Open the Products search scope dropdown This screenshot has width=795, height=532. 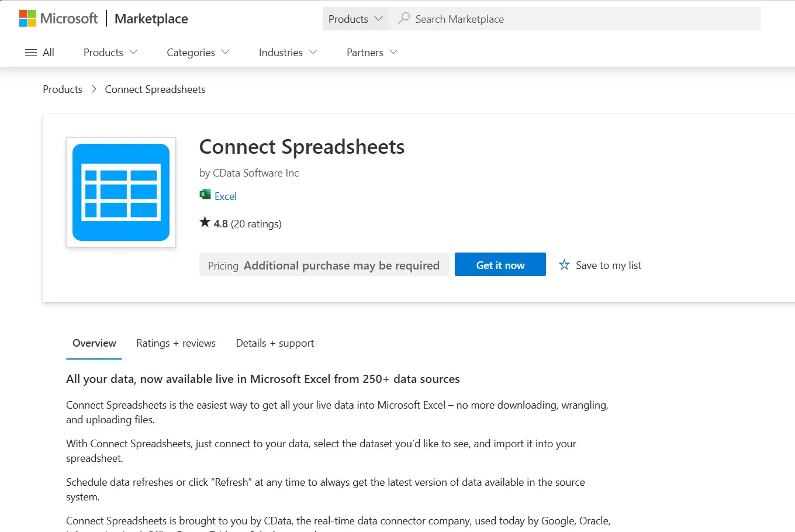pyautogui.click(x=355, y=19)
